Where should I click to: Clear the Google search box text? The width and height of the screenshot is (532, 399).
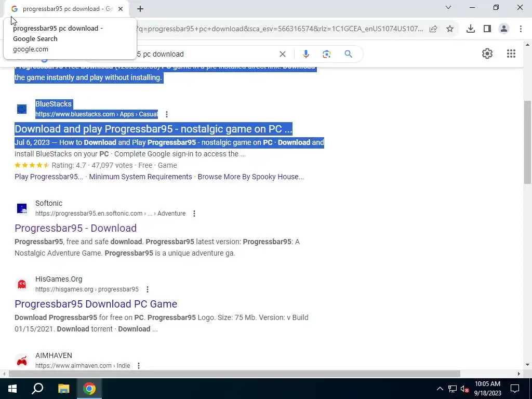point(282,54)
